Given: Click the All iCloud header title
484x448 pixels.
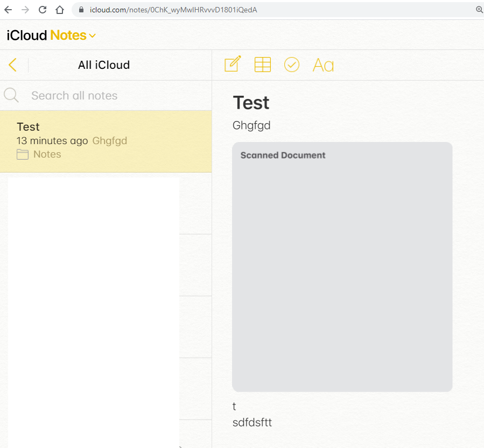Looking at the screenshot, I should pyautogui.click(x=104, y=65).
